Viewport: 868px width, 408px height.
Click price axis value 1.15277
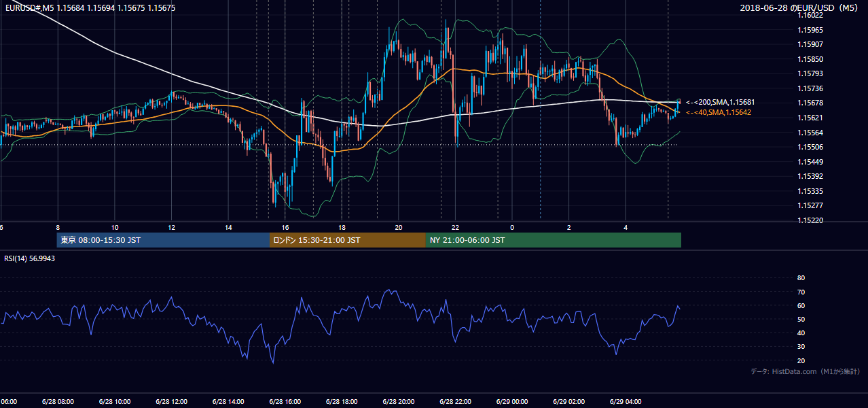point(811,205)
